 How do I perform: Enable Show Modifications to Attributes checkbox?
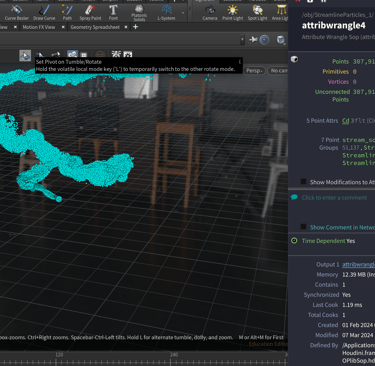click(x=303, y=182)
